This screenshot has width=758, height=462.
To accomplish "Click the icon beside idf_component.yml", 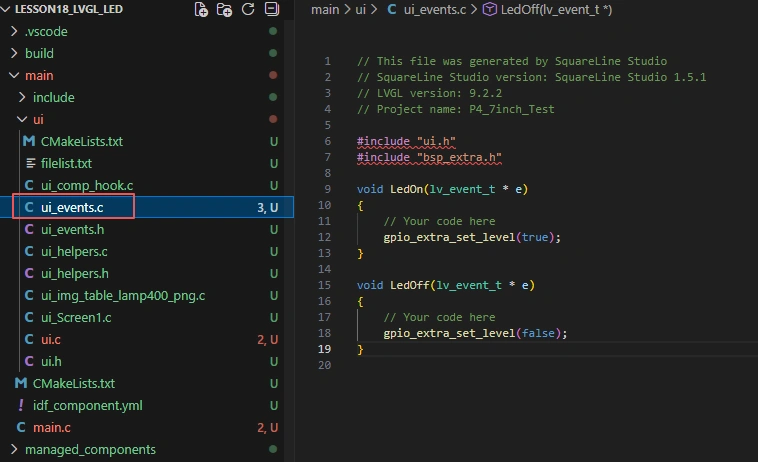I will pyautogui.click(x=21, y=405).
